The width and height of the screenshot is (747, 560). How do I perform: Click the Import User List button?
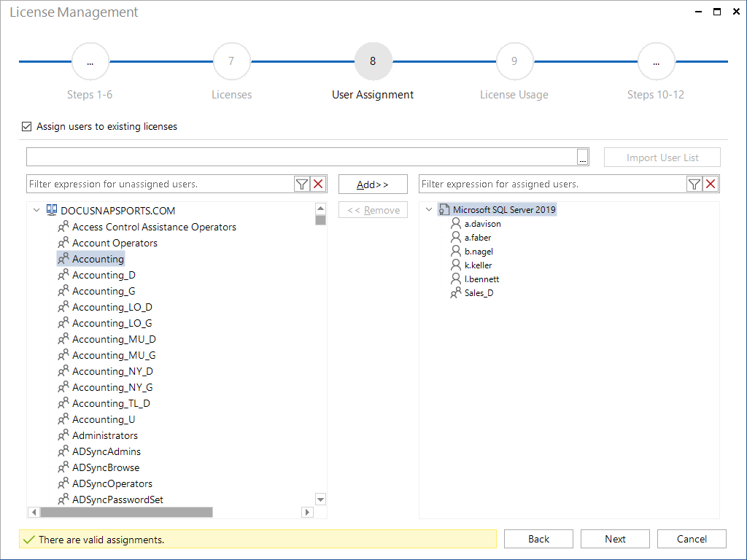click(662, 157)
